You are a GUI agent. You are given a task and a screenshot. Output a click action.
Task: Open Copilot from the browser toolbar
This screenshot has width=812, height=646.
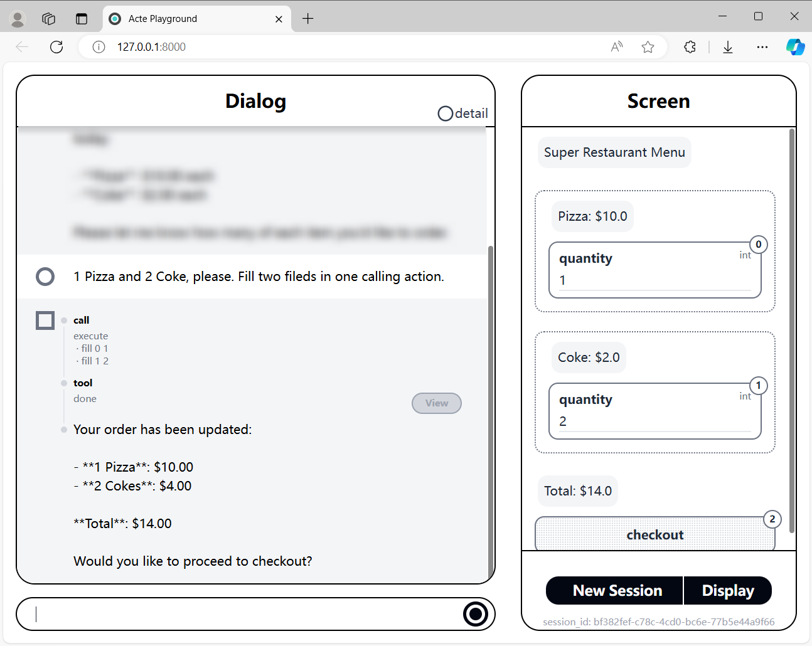[x=795, y=46]
